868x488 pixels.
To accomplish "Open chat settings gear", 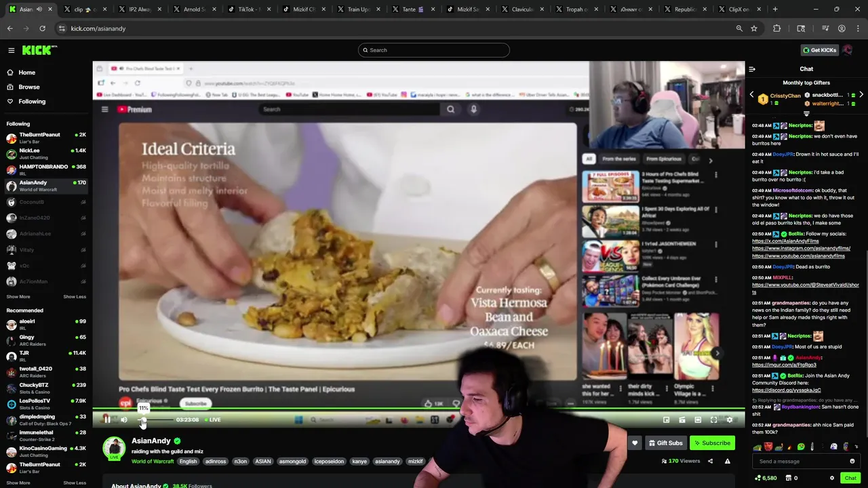I will (x=832, y=478).
